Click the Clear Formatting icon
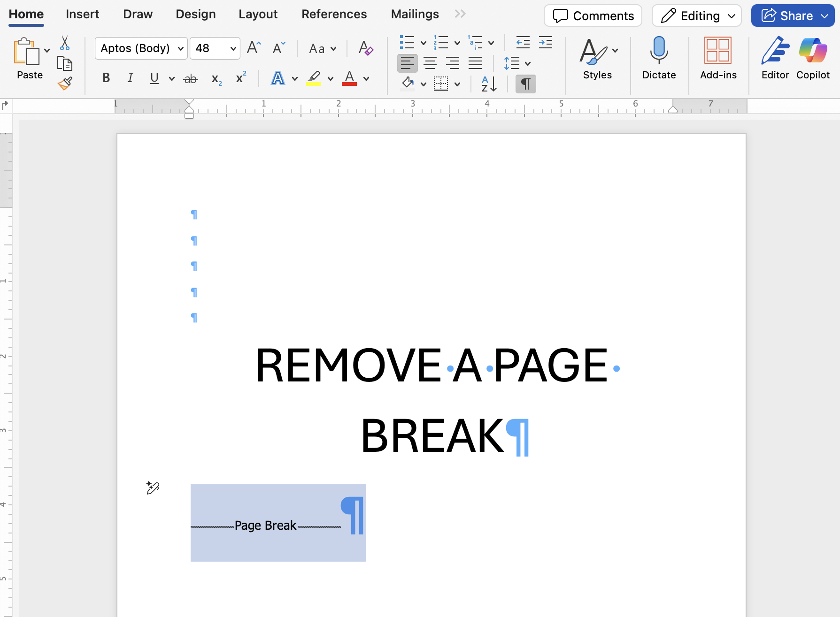The image size is (840, 617). tap(366, 48)
